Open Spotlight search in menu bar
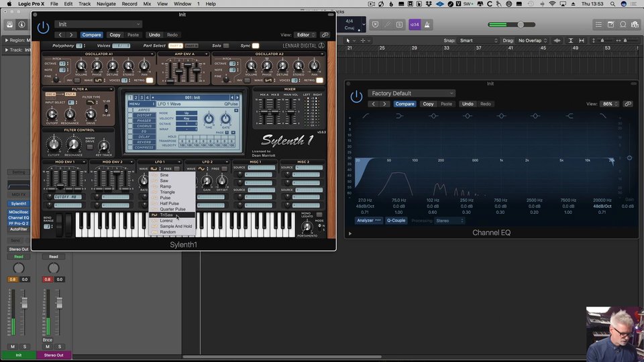This screenshot has height=362, width=644. tap(612, 4)
